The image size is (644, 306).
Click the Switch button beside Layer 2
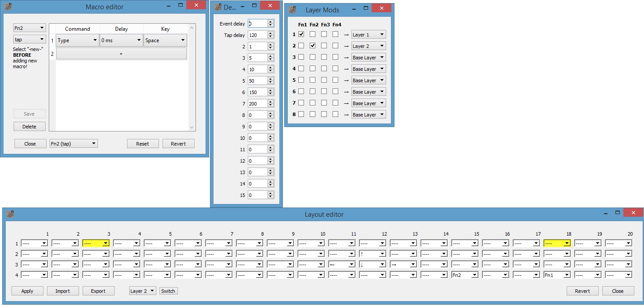(168, 291)
